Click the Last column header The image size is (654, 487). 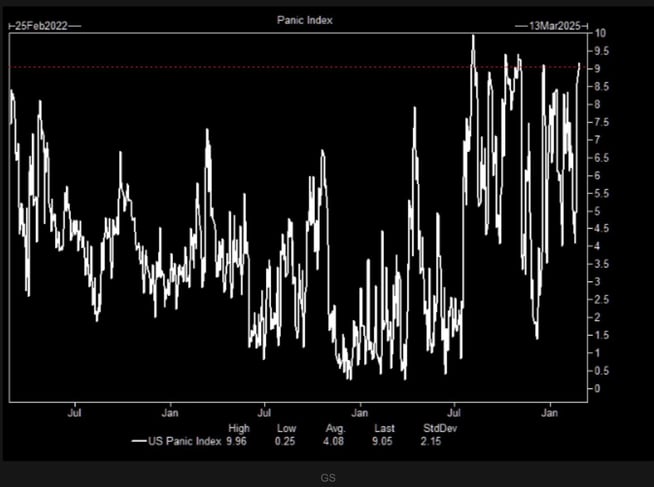click(384, 428)
